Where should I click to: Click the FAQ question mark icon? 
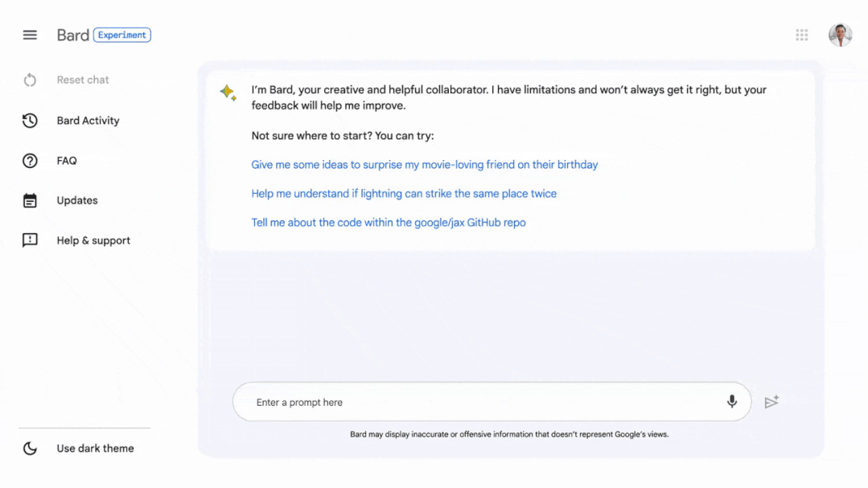point(30,161)
